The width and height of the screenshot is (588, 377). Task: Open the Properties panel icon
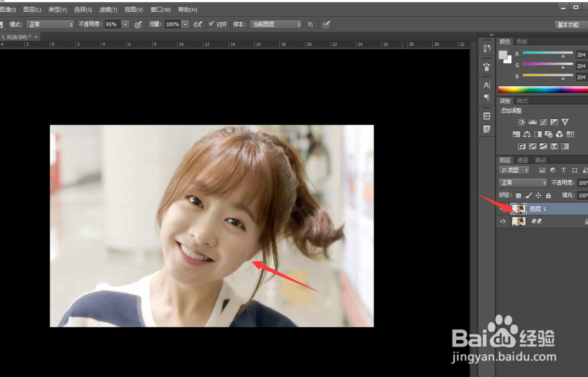pos(487,116)
